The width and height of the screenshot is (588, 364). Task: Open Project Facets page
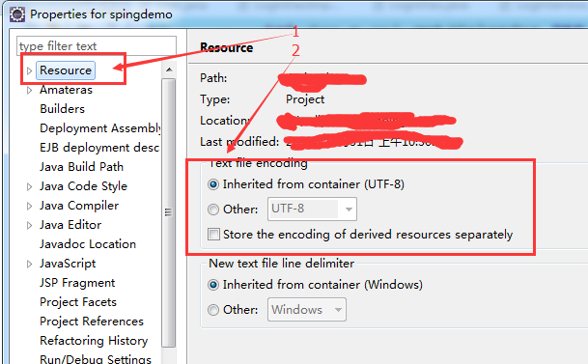coord(78,302)
